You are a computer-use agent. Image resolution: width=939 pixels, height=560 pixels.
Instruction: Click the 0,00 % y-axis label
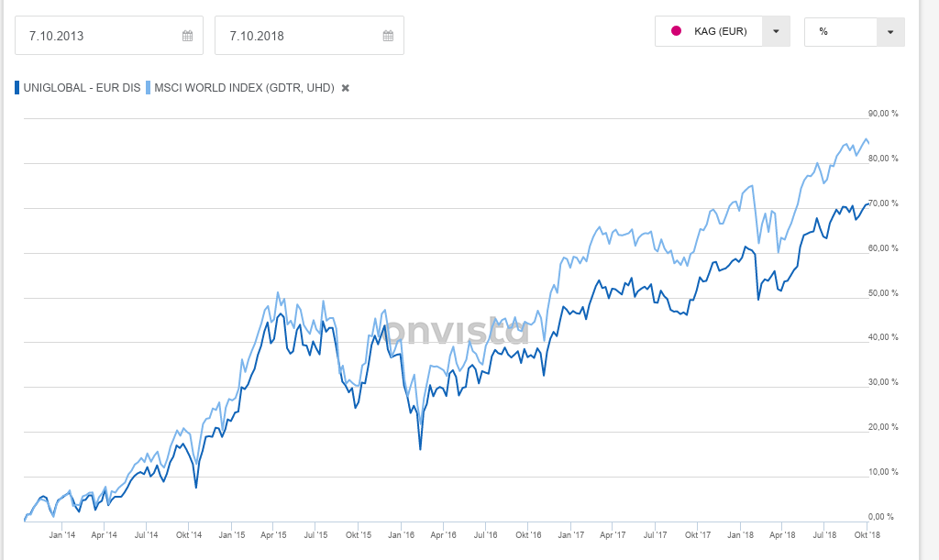[x=880, y=517]
